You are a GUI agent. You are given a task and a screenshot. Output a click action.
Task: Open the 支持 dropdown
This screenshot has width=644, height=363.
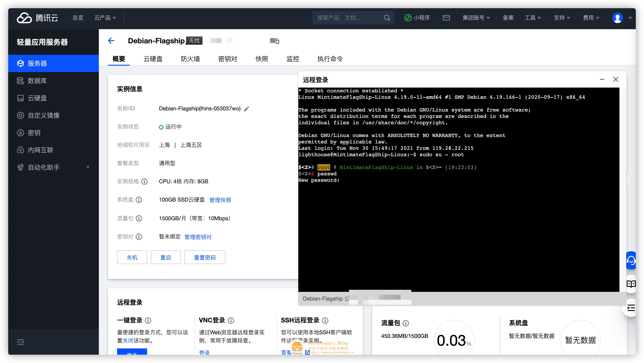click(562, 18)
